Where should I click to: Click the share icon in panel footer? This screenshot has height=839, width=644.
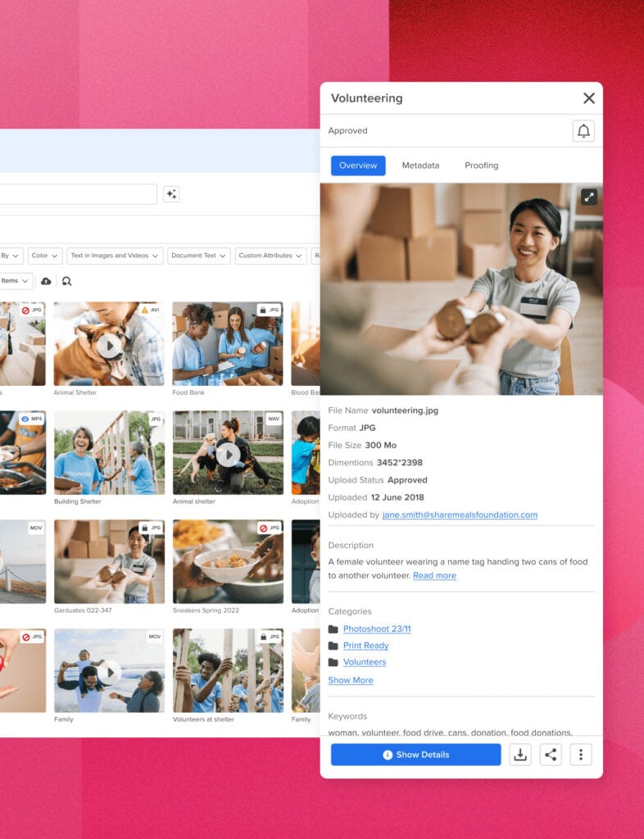pos(551,755)
